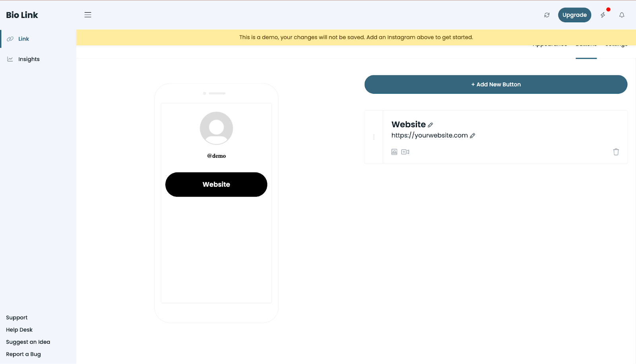Edit the yourwebsite.com URL with pencil
This screenshot has width=636, height=364.
473,136
